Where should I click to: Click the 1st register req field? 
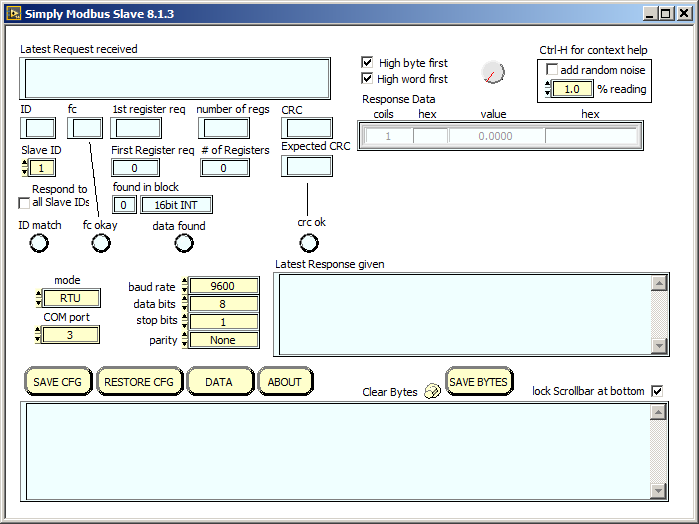[136, 128]
